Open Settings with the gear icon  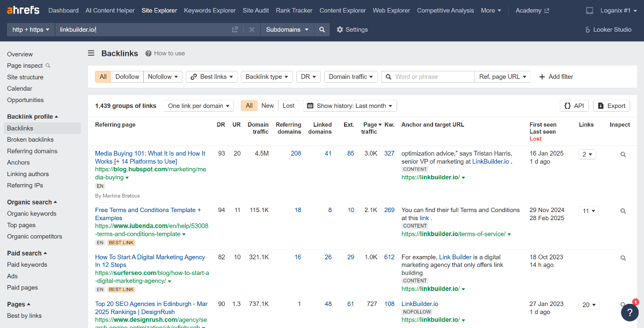click(x=352, y=30)
